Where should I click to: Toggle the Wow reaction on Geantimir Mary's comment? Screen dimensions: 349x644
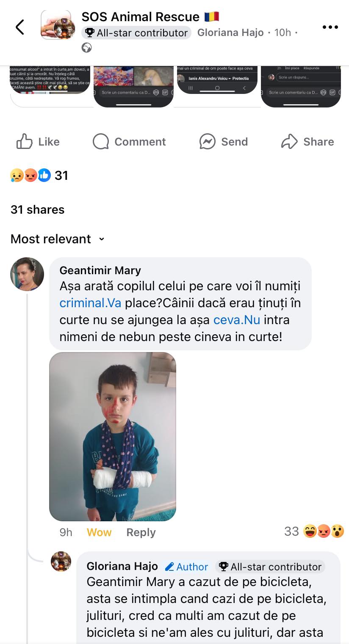[x=99, y=532]
